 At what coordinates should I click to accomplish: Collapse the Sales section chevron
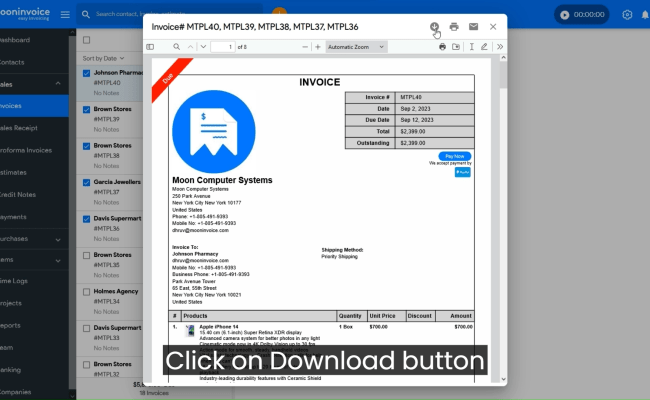tap(58, 84)
